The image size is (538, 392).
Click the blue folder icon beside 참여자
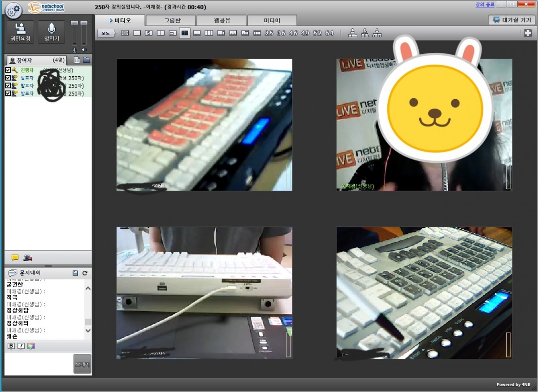point(86,60)
